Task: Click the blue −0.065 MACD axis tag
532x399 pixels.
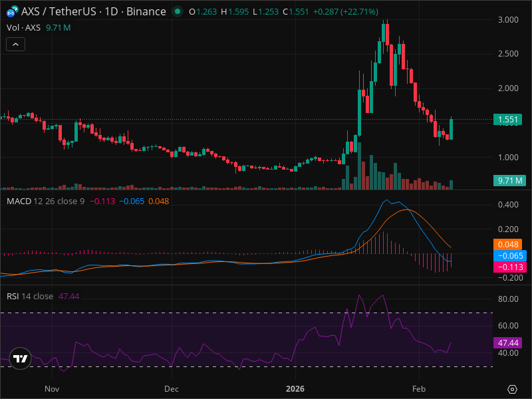Action: [x=510, y=256]
